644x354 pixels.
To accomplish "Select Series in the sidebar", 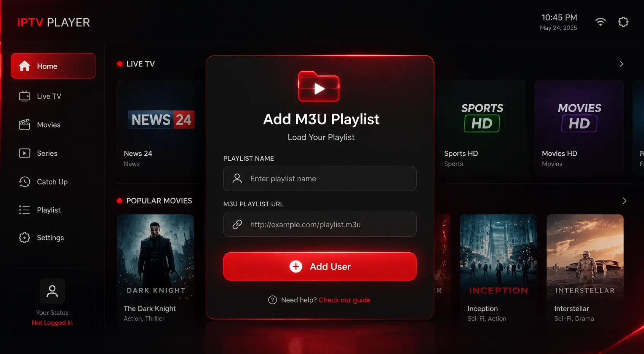I will tap(53, 153).
